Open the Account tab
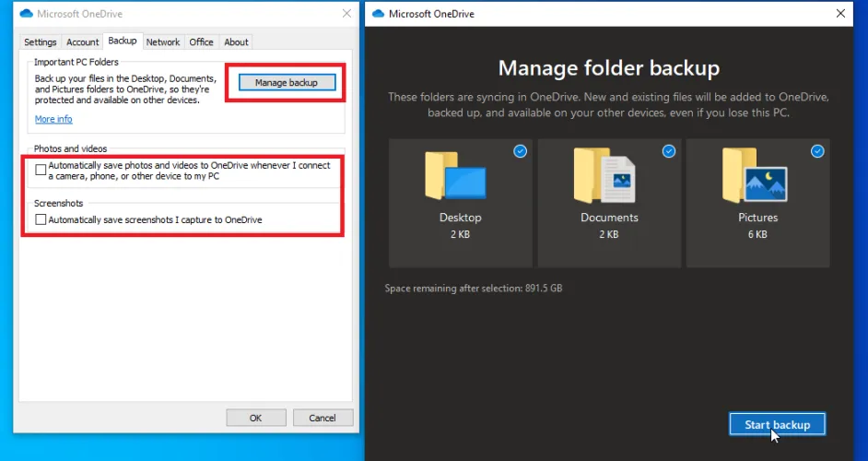The width and height of the screenshot is (868, 461). (82, 42)
